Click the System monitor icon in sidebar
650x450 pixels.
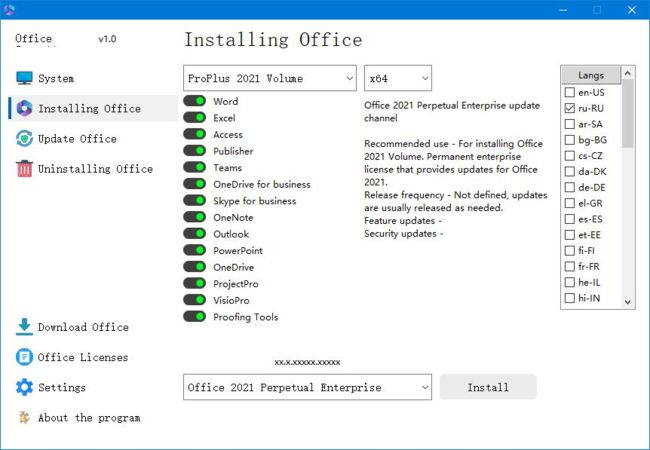coord(24,79)
